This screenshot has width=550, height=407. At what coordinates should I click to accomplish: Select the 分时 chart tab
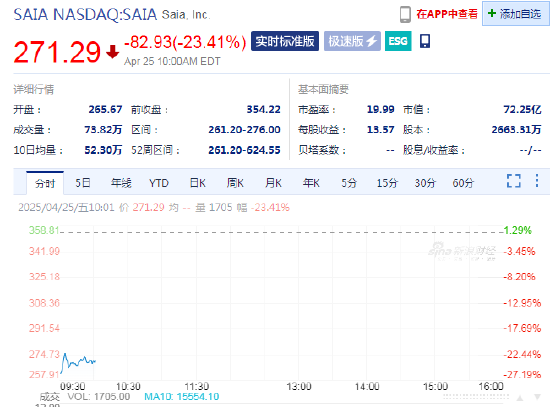click(x=45, y=183)
